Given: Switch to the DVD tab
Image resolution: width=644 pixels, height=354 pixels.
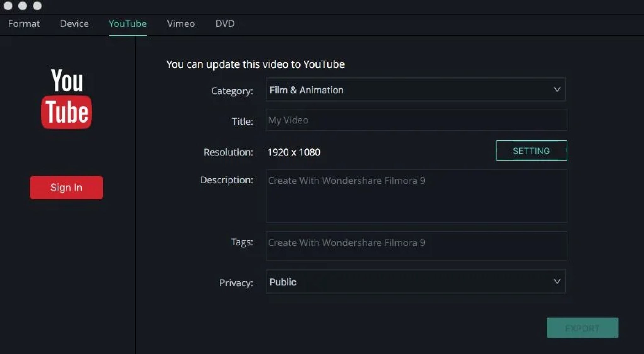Looking at the screenshot, I should pos(225,24).
